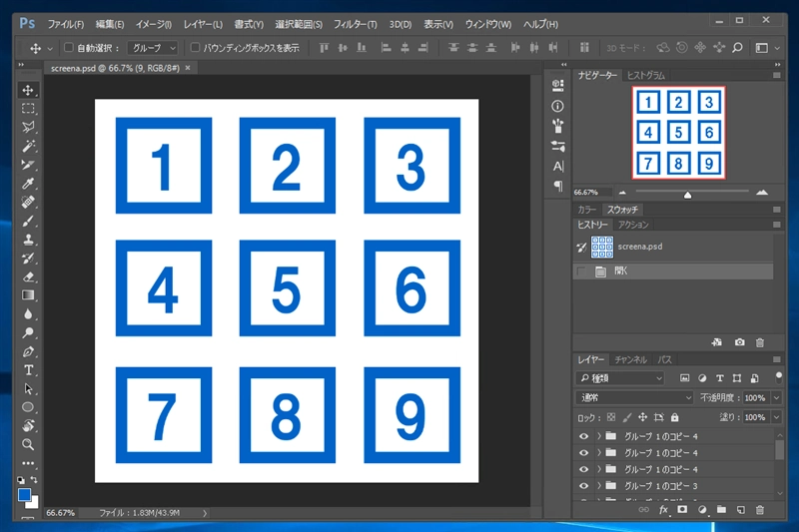Viewport: 799px width, 532px height.
Task: Open the ファイル menu
Action: pos(65,24)
